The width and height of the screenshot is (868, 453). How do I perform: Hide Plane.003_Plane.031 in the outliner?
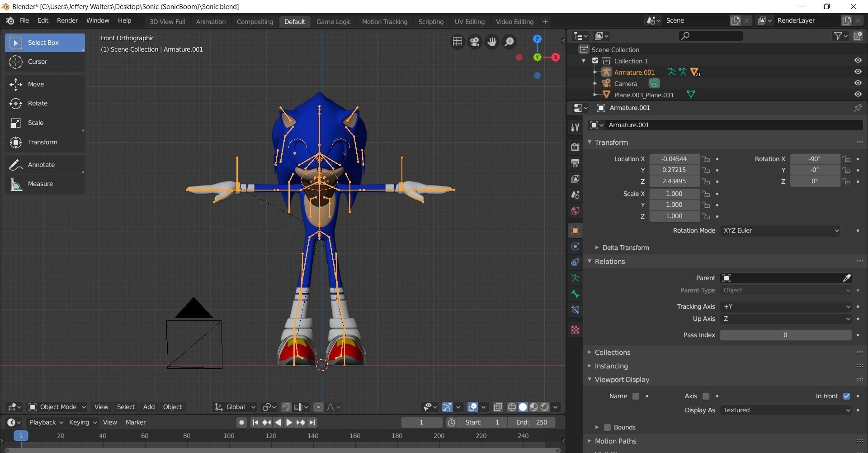(858, 94)
